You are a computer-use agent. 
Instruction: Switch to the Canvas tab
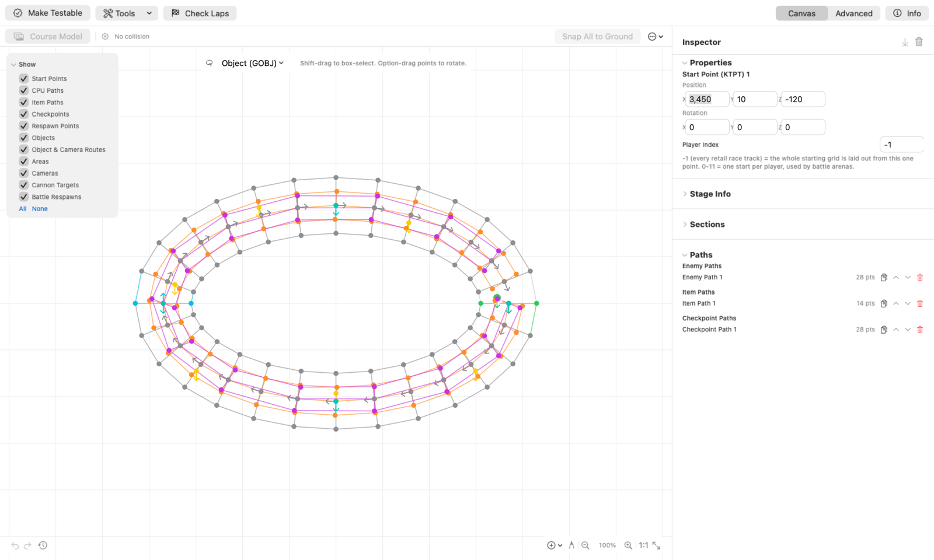click(x=801, y=13)
